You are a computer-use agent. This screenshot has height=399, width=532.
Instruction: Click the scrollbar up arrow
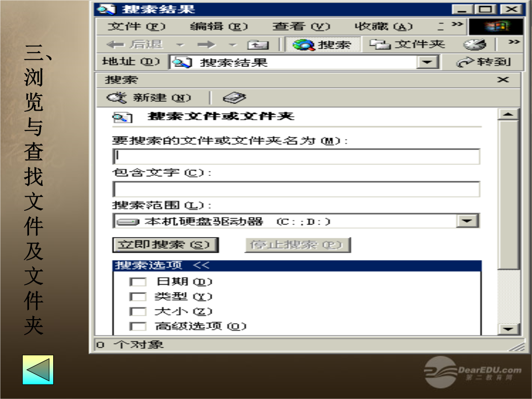[508, 114]
